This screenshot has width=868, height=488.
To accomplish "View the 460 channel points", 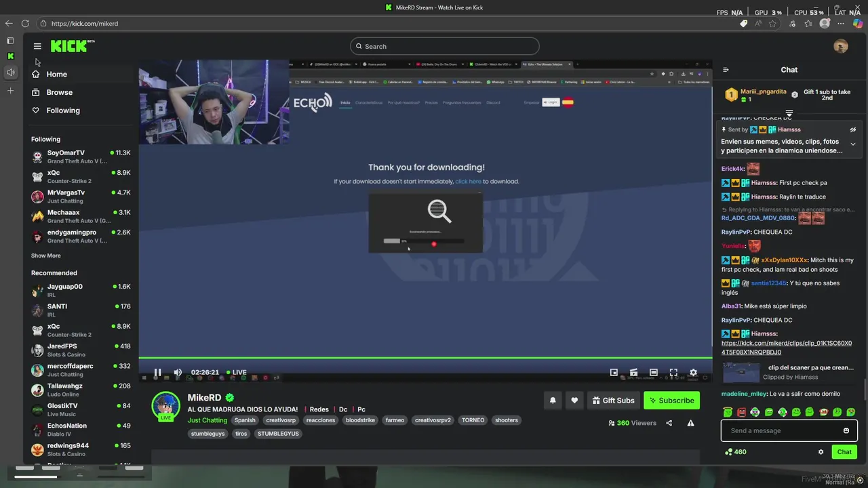I will [x=736, y=452].
